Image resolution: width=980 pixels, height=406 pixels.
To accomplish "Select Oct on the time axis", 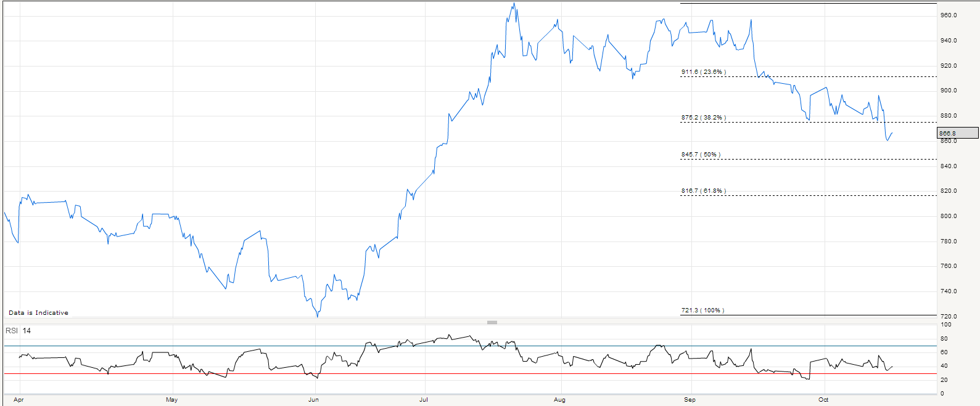I will 823,400.
